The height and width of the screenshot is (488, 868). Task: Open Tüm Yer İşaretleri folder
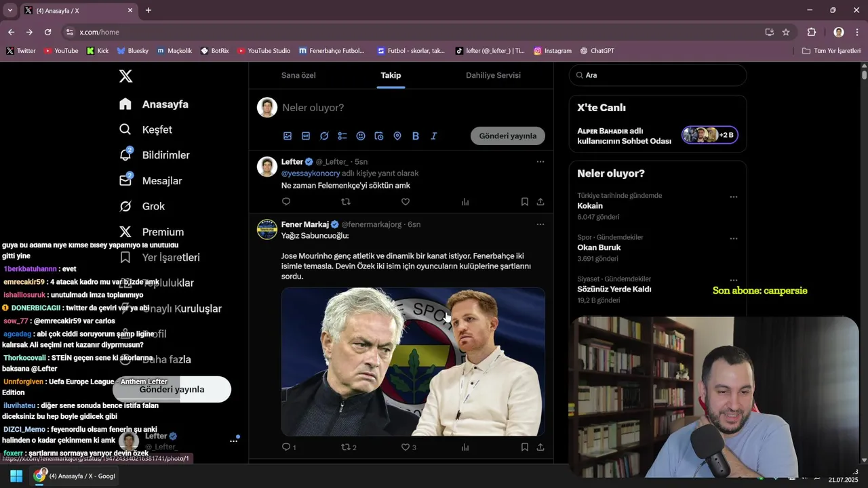click(831, 51)
